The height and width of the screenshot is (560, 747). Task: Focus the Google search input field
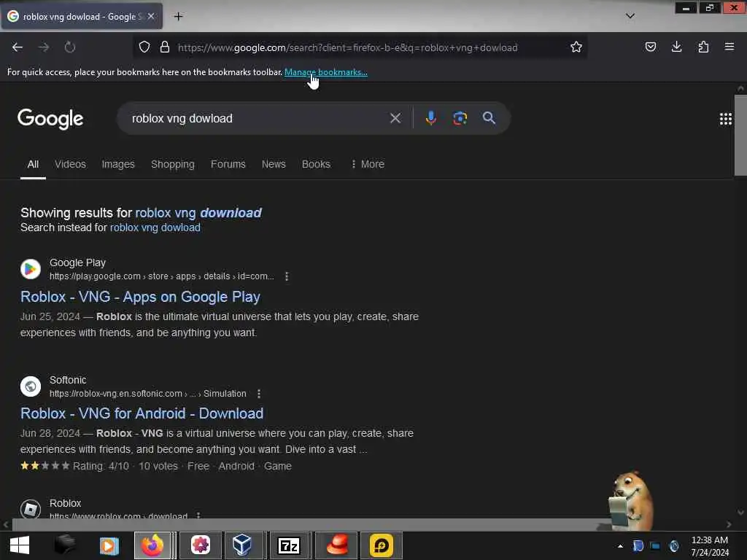[258, 118]
